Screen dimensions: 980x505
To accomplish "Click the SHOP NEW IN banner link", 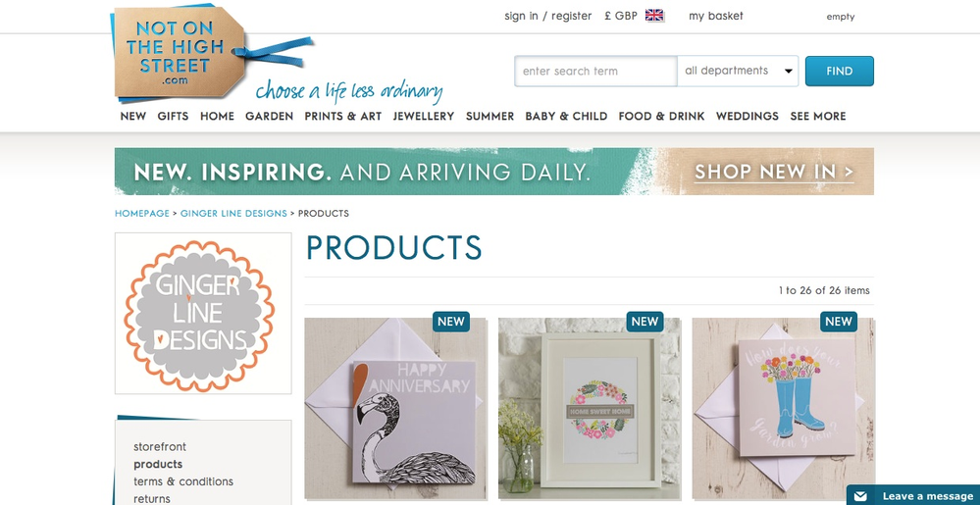I will tap(774, 172).
